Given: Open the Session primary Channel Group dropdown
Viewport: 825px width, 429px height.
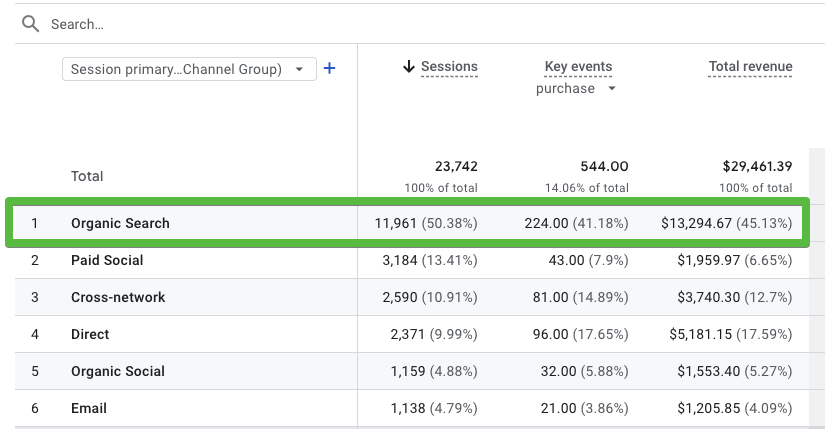Looking at the screenshot, I should (189, 69).
